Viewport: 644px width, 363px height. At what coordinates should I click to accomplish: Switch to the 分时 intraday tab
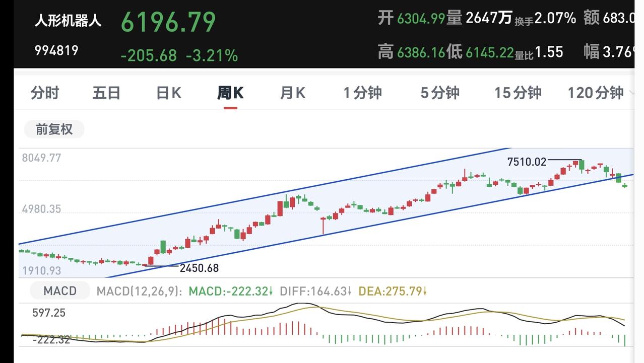tap(45, 93)
